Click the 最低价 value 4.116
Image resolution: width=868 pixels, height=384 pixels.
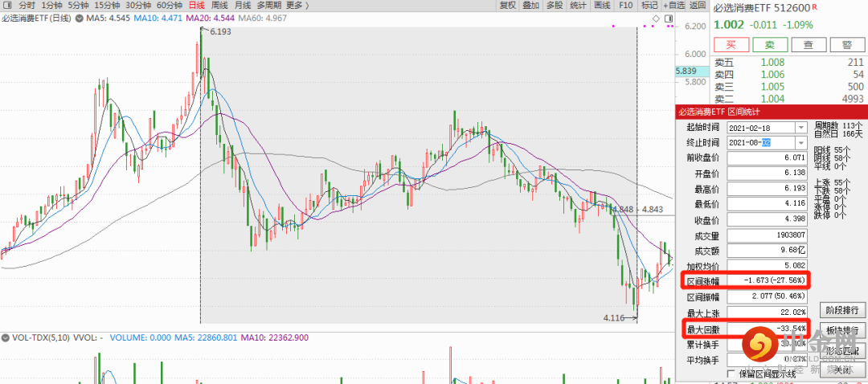[x=767, y=205]
